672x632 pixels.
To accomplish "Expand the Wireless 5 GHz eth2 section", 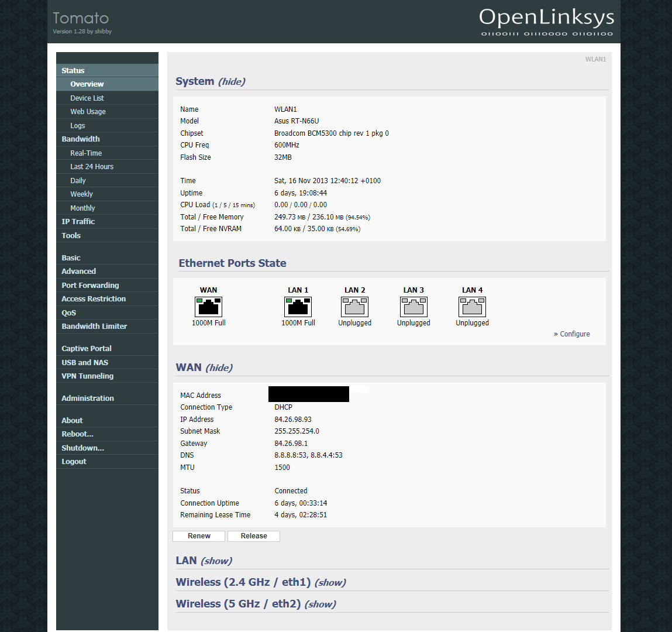I will (x=320, y=604).
